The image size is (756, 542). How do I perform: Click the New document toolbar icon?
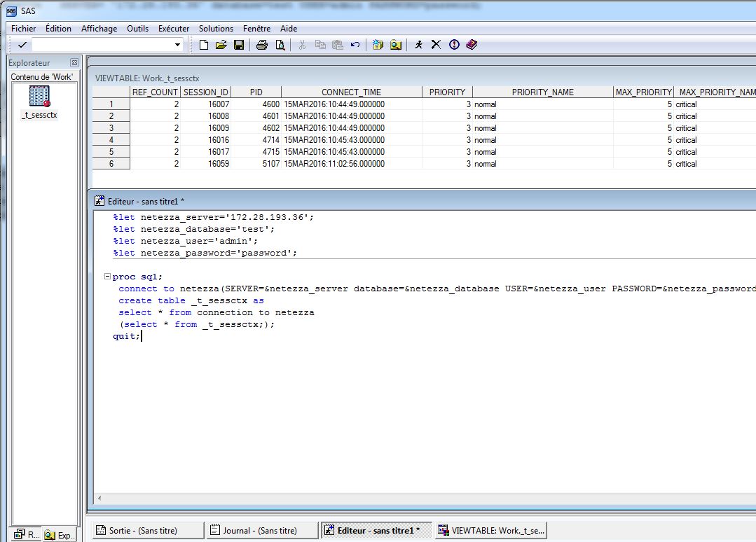tap(204, 45)
